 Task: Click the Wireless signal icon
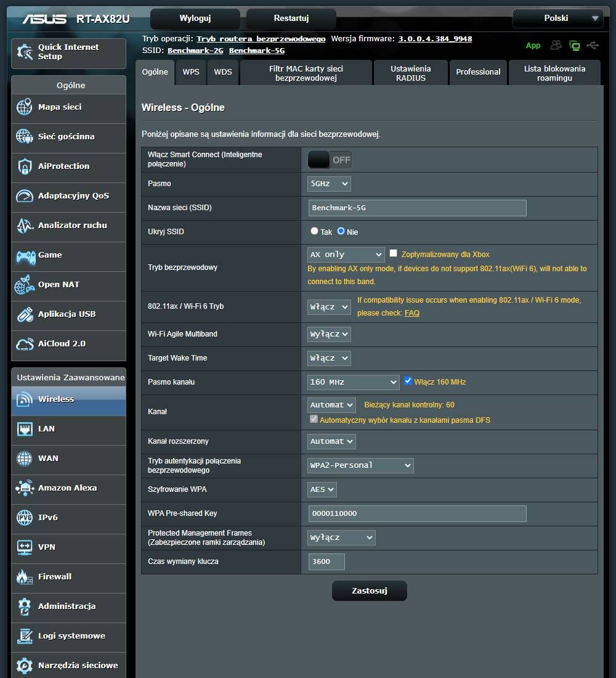pos(24,399)
